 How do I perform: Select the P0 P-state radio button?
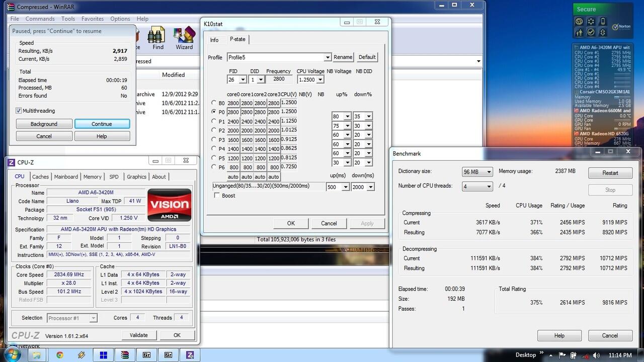[x=214, y=112]
